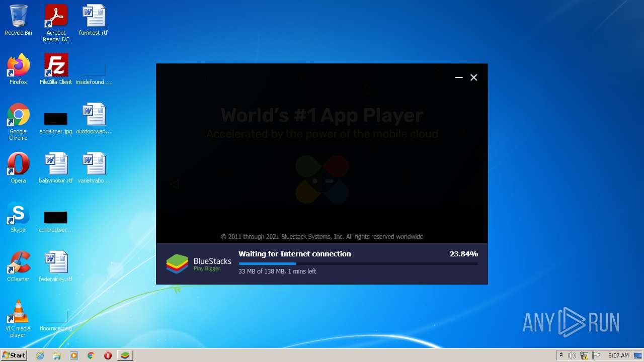This screenshot has width=644, height=362.
Task: Launch Acrobat Reader DC shortcut
Action: (x=56, y=23)
